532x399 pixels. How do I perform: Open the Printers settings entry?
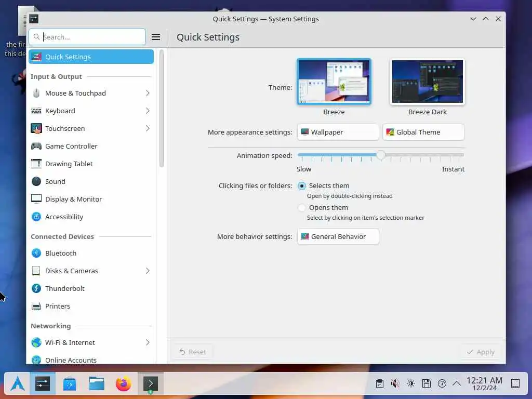tap(91, 307)
